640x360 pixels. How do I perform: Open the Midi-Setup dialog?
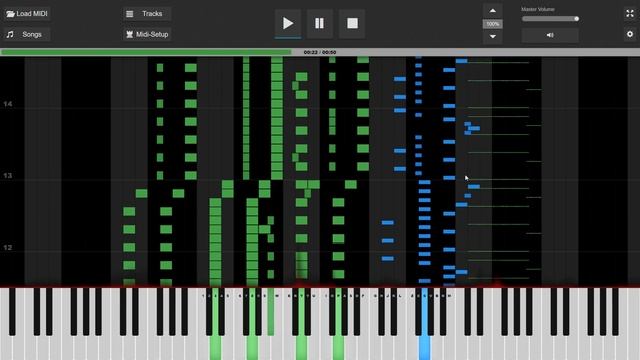click(x=147, y=34)
